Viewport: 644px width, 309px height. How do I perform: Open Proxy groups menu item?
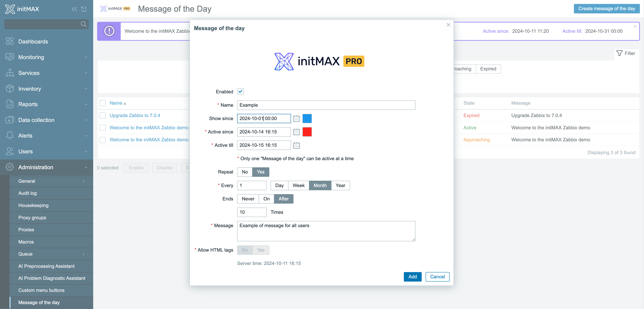[51, 218]
